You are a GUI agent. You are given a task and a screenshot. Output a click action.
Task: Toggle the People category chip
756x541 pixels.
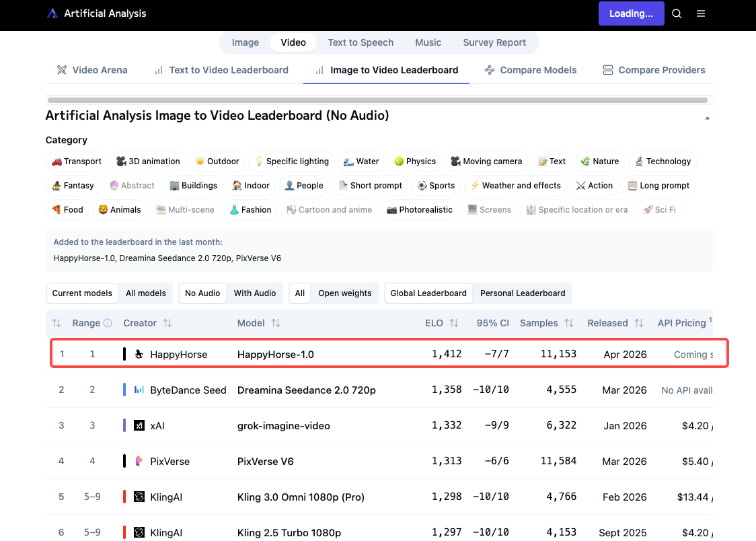[x=303, y=186]
